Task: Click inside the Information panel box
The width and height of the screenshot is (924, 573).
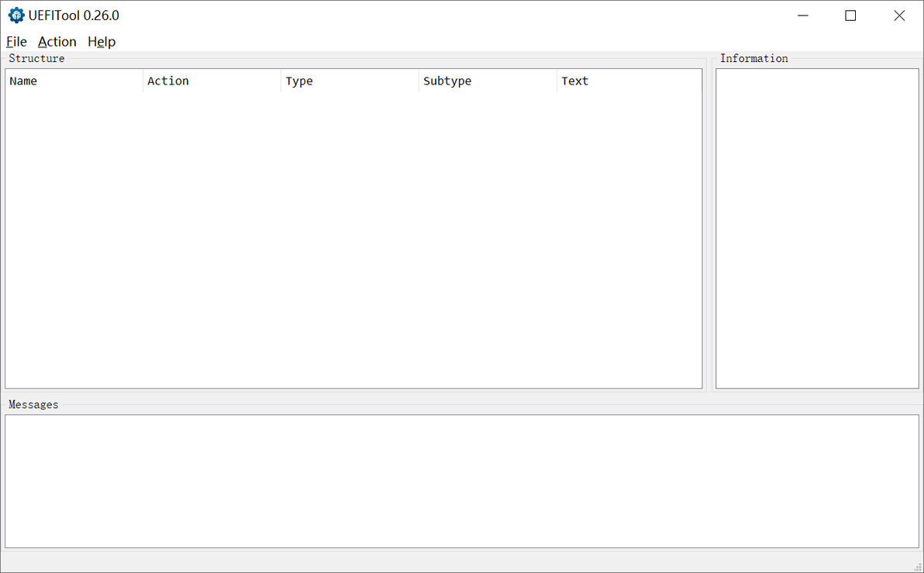Action: 817,229
